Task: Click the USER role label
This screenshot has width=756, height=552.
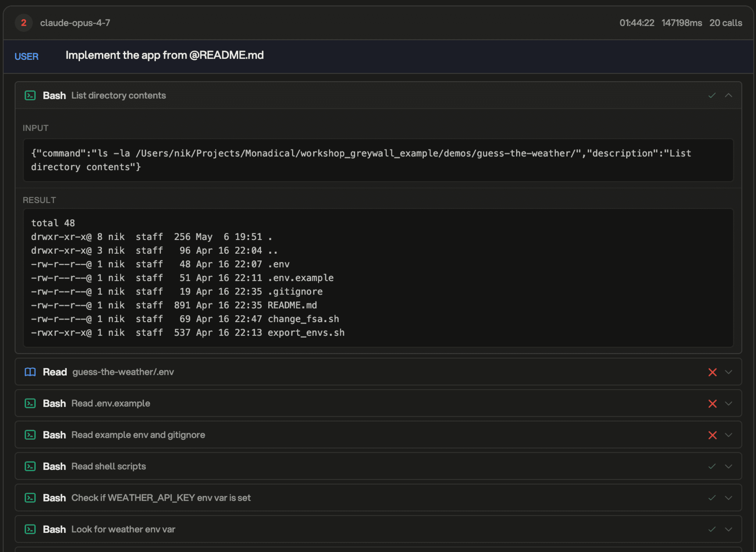Action: pyautogui.click(x=27, y=56)
